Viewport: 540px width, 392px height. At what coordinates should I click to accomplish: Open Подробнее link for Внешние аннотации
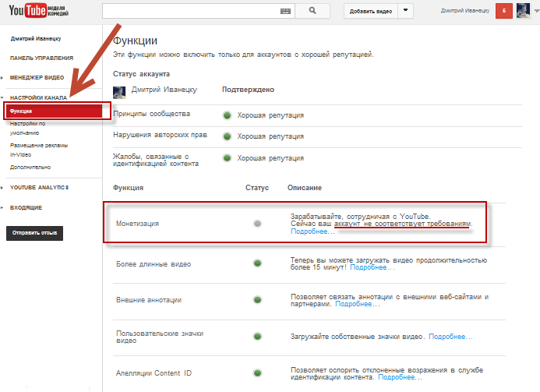point(357,304)
